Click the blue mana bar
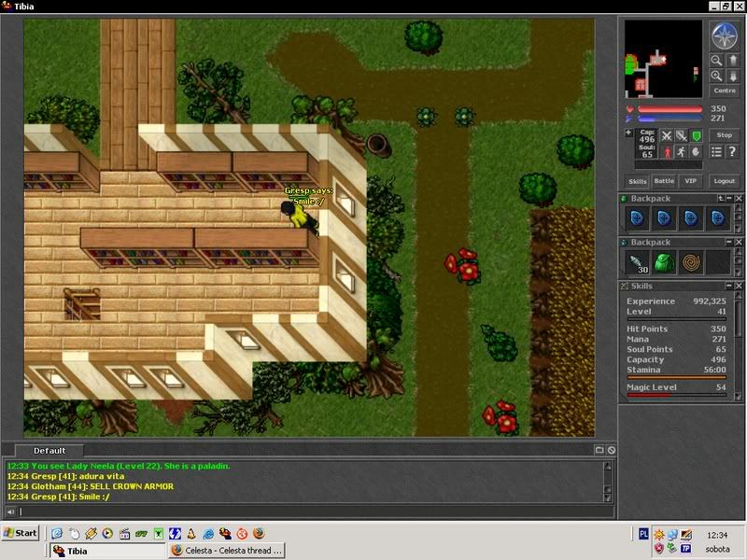The height and width of the screenshot is (560, 747). point(669,119)
